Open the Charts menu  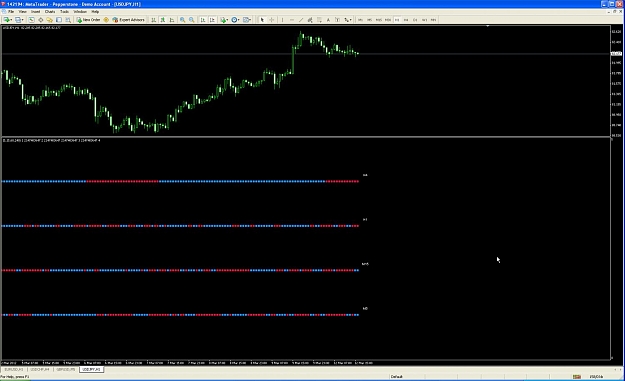[x=50, y=12]
